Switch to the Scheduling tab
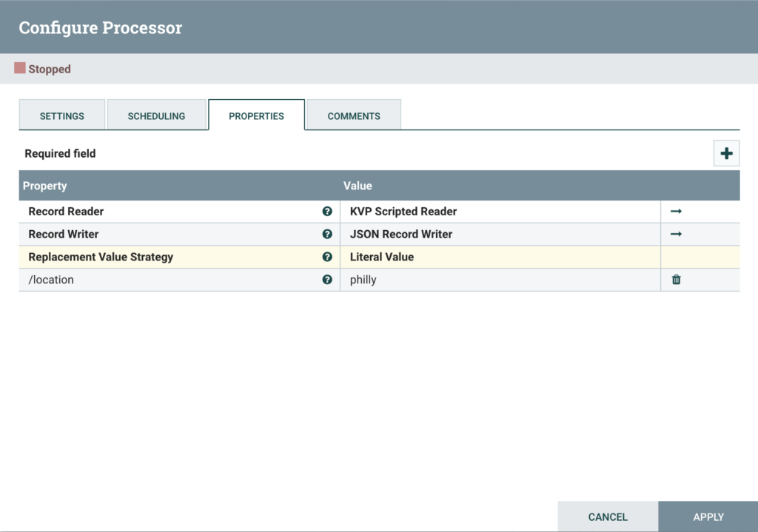Screen dimensions: 758x532 pyautogui.click(x=156, y=116)
